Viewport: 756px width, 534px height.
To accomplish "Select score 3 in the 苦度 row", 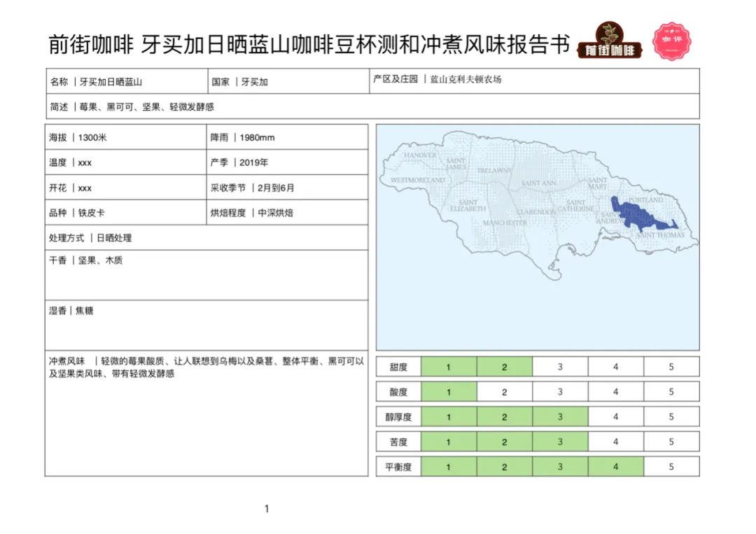I will (x=560, y=442).
